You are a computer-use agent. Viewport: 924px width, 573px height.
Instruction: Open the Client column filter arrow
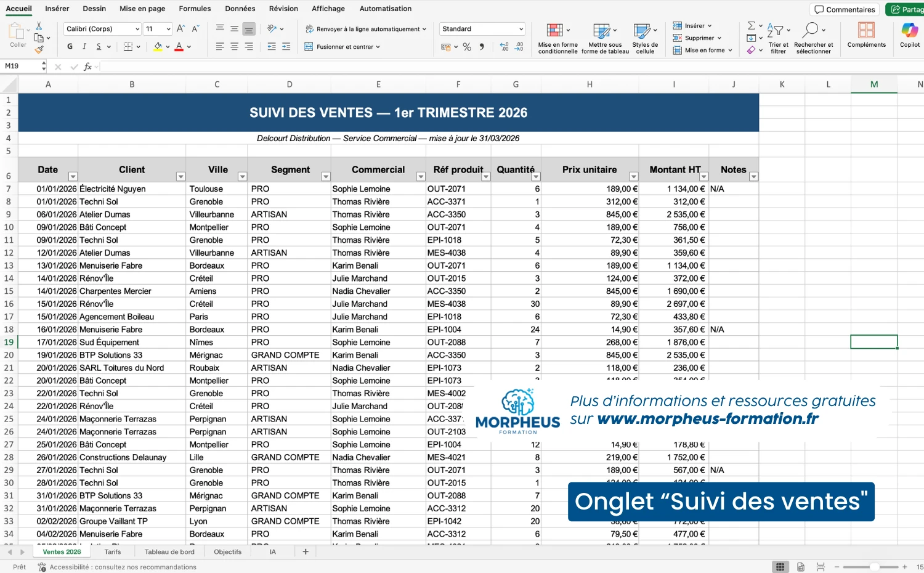coord(180,177)
